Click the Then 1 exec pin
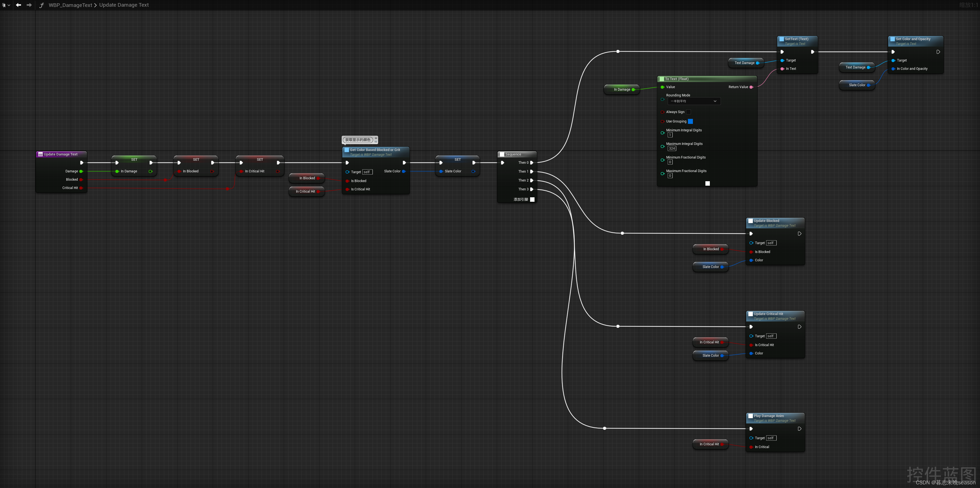 click(x=532, y=172)
